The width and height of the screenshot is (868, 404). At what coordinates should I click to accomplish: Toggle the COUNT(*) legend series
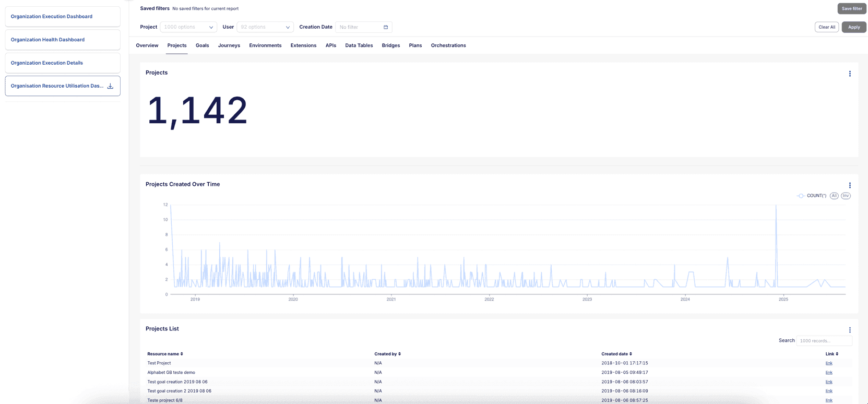click(x=812, y=196)
